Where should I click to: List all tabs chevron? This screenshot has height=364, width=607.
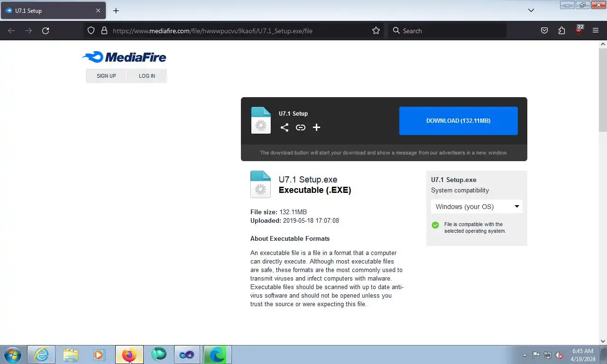[x=531, y=10]
